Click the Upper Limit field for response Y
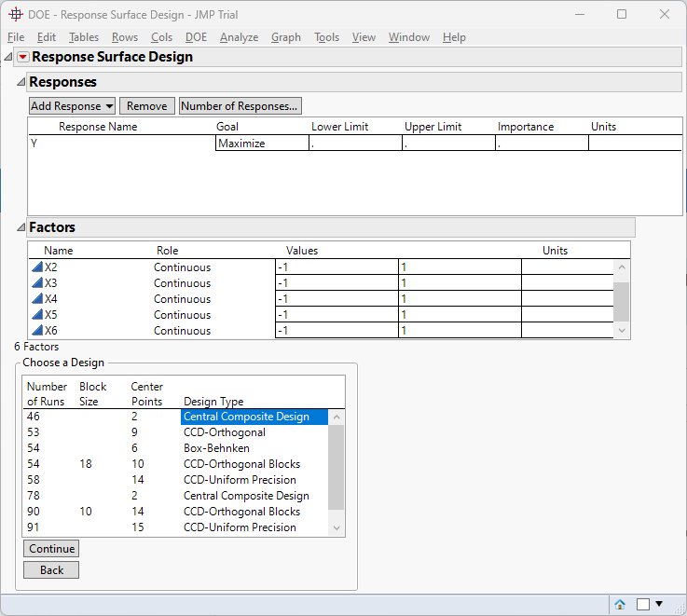 448,144
